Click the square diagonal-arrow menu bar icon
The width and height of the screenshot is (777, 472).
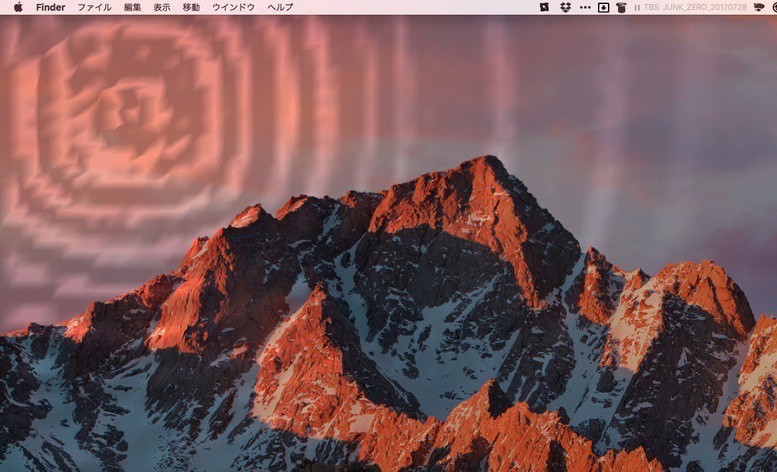tap(544, 7)
